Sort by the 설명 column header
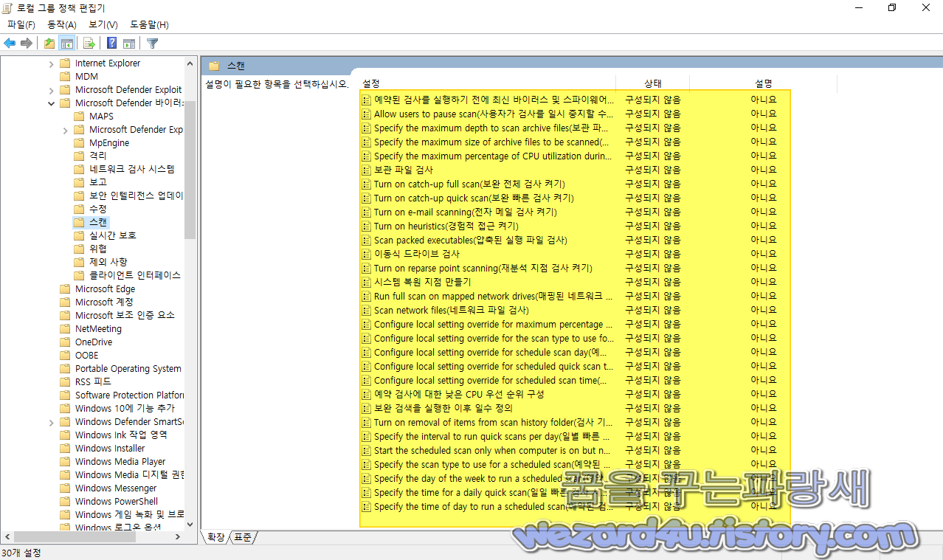 coord(764,83)
